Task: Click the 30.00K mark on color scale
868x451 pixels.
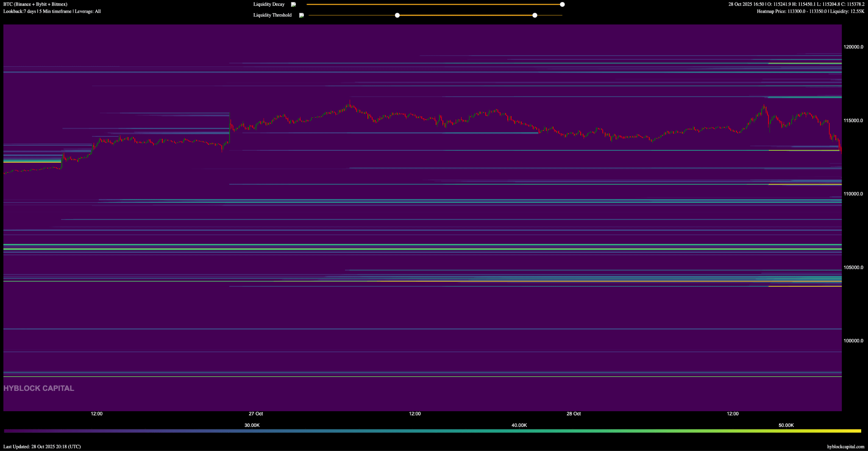Action: (252, 425)
